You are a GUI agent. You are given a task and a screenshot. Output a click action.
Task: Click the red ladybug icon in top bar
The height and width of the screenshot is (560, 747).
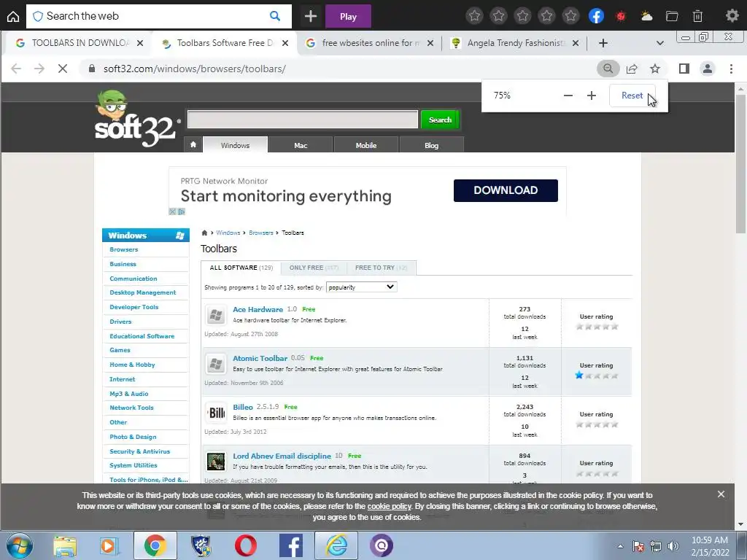click(620, 17)
